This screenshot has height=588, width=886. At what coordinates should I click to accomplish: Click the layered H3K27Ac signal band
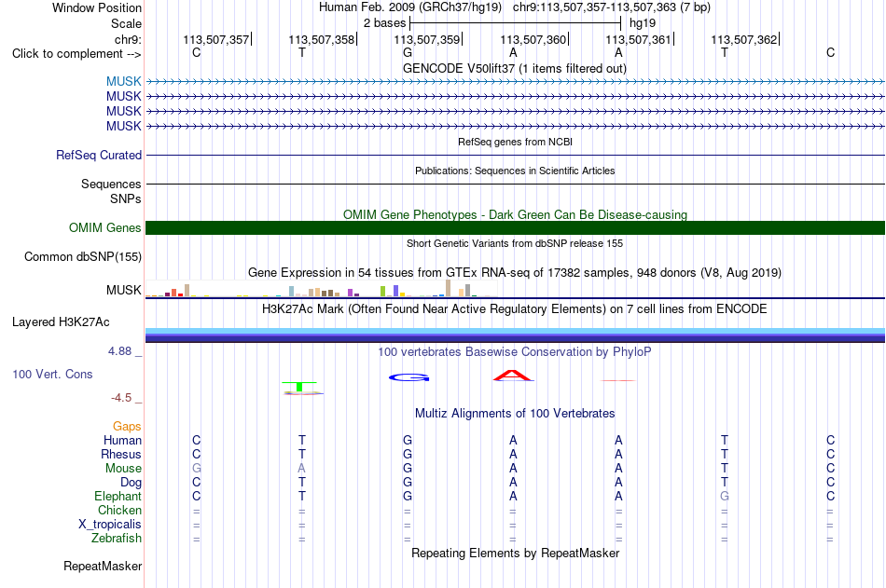tap(515, 335)
